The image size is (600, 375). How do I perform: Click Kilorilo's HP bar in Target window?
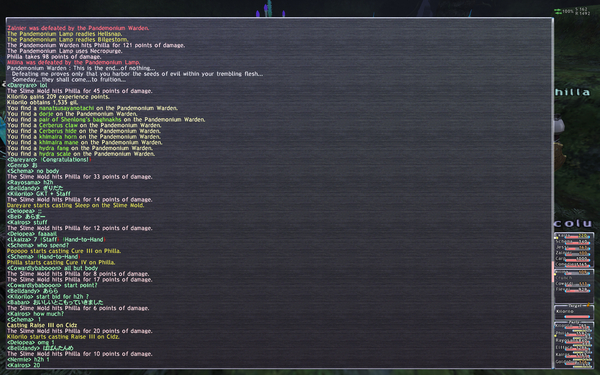click(577, 316)
